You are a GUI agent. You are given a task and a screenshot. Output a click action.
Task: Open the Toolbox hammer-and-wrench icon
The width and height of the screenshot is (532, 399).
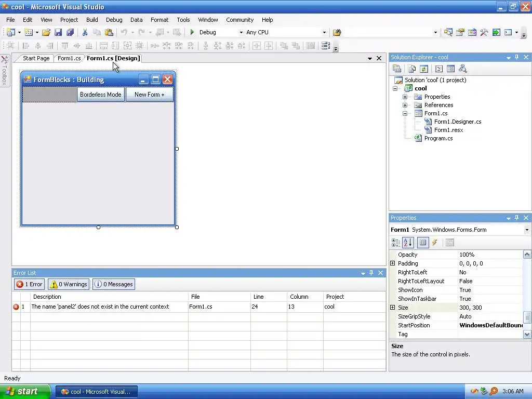[484, 32]
